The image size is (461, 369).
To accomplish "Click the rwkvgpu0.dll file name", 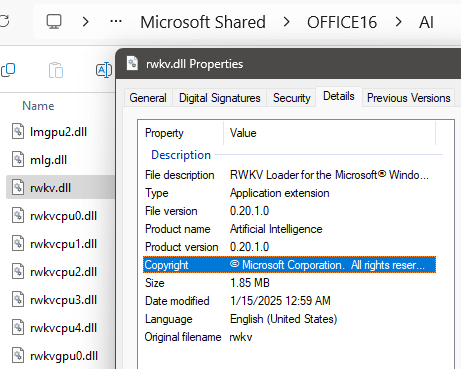I will (64, 356).
